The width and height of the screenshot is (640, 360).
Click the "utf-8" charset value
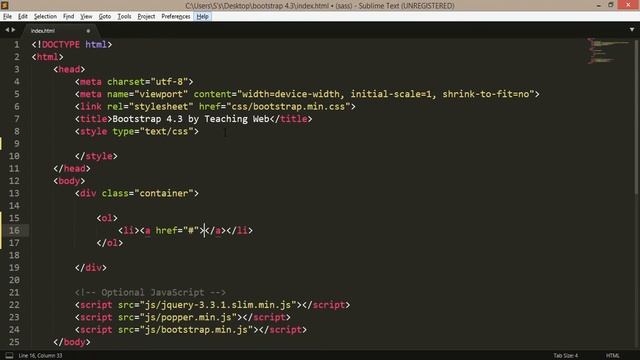(169, 82)
